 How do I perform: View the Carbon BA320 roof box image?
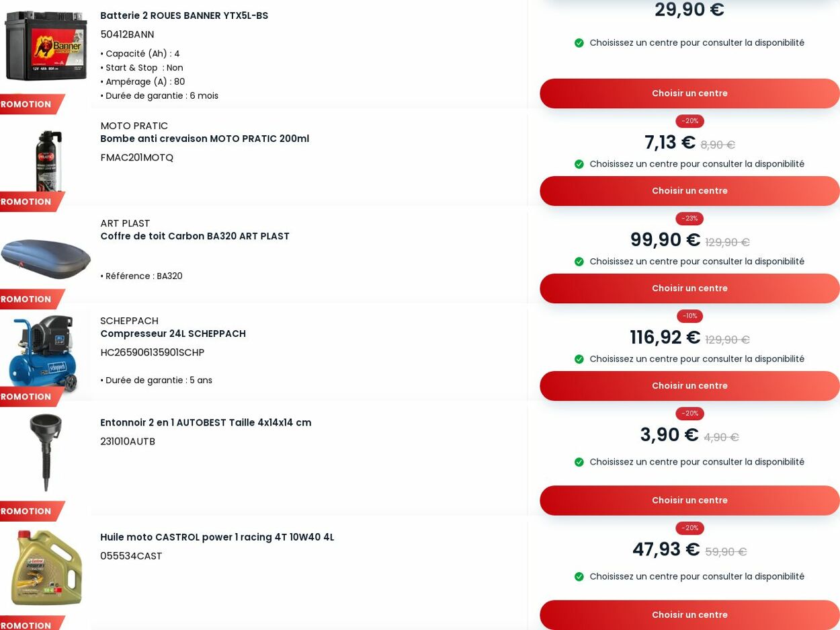[46, 259]
